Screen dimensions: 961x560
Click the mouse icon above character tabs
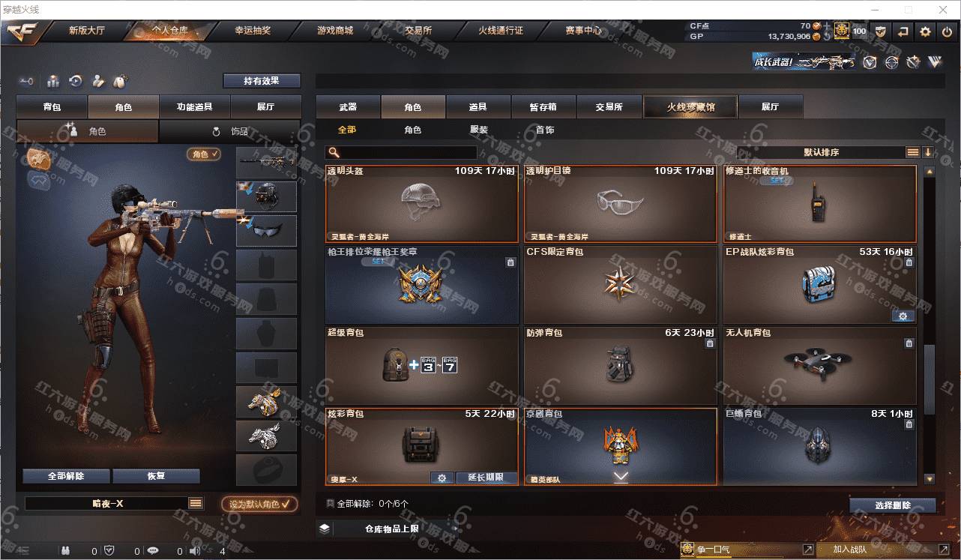pyautogui.click(x=119, y=81)
